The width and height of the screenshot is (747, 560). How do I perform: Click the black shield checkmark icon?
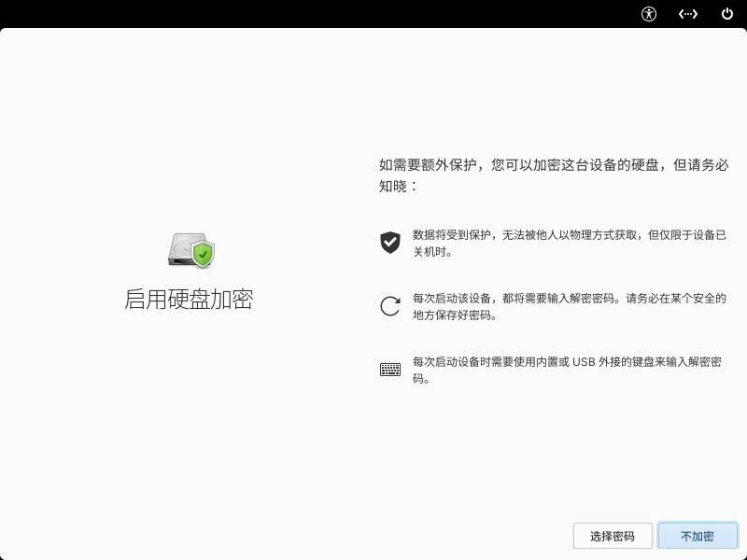[390, 243]
